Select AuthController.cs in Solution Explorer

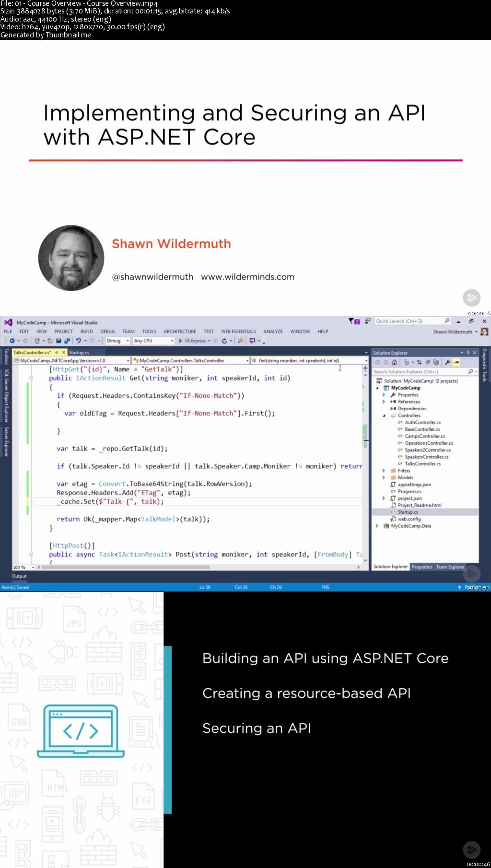[422, 422]
